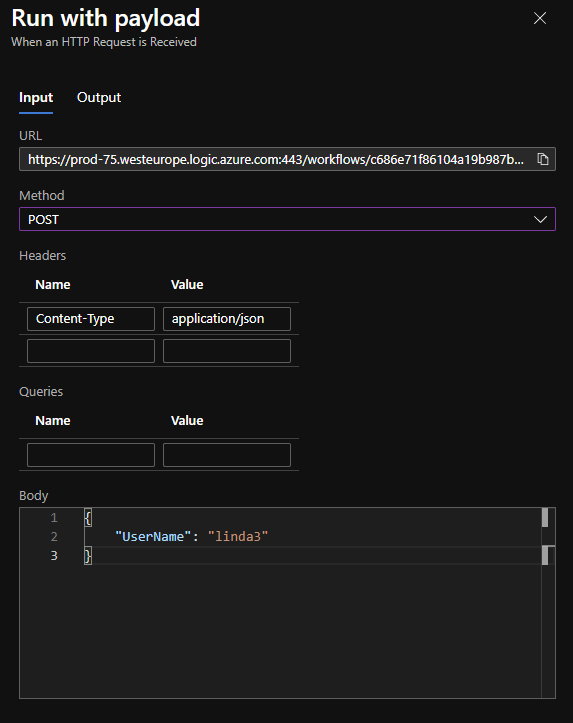The height and width of the screenshot is (723, 573).
Task: Click the empty area of the body editor
Action: coord(313,632)
